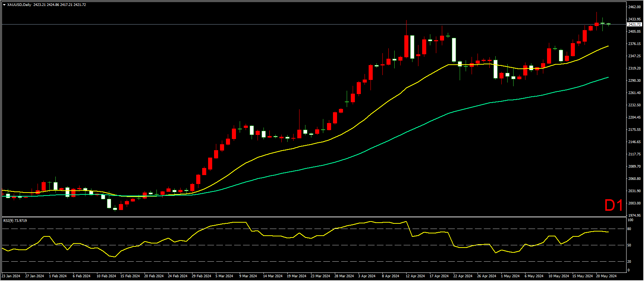Click the RSI(9) 73.9719 indicator label
The image size is (644, 281).
point(15,221)
